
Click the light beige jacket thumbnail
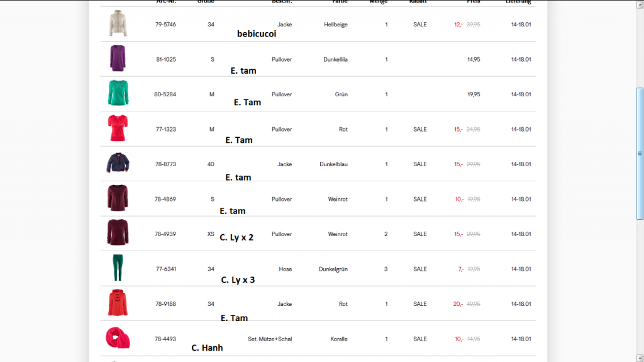[x=118, y=24]
